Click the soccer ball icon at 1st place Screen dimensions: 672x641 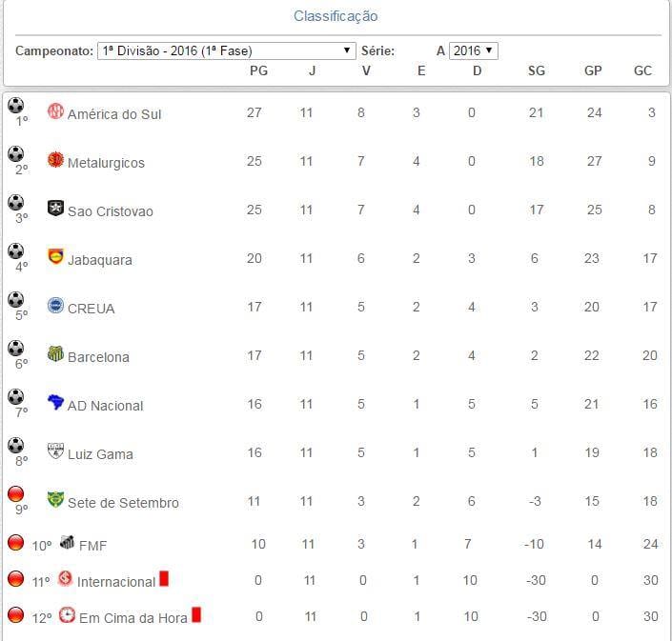(15, 105)
